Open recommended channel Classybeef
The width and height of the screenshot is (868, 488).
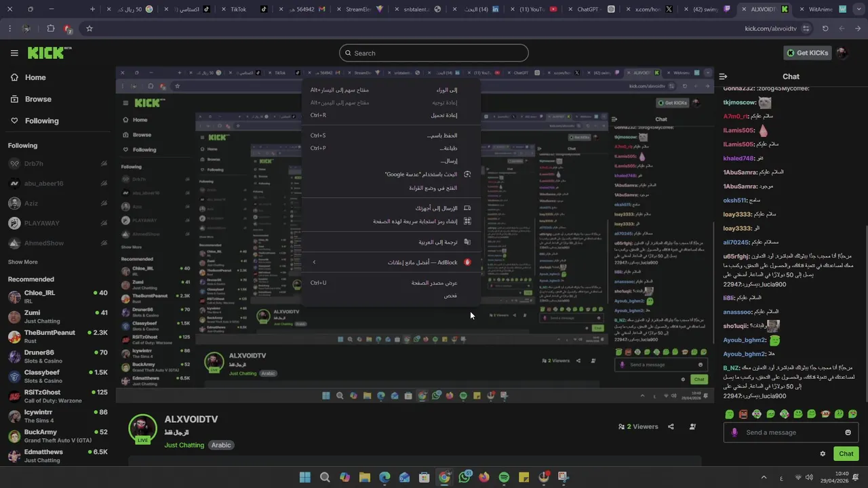(58, 376)
